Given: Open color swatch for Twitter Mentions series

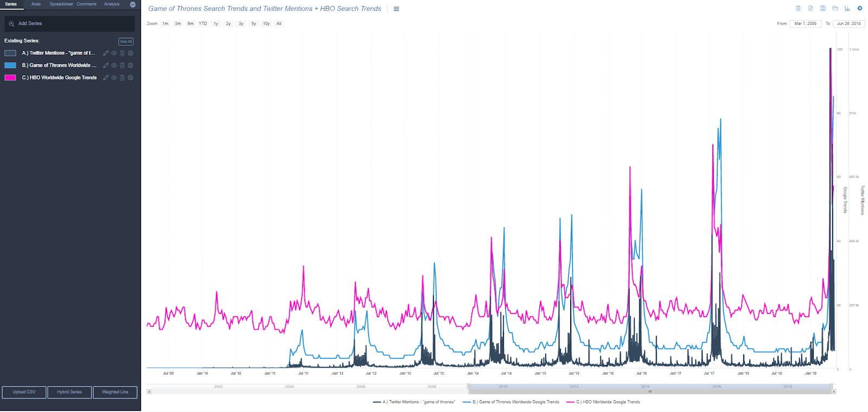Looking at the screenshot, I should pos(10,53).
